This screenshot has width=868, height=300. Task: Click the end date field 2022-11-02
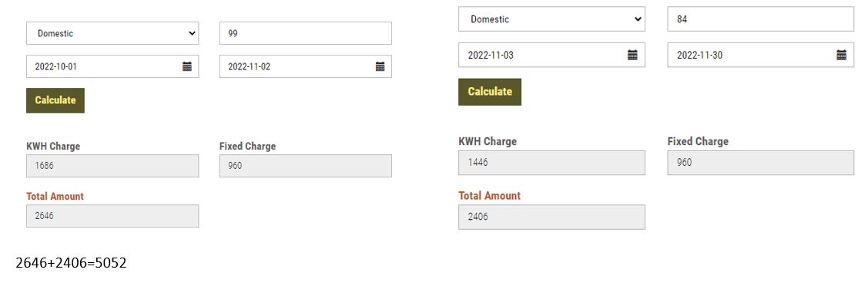point(306,66)
